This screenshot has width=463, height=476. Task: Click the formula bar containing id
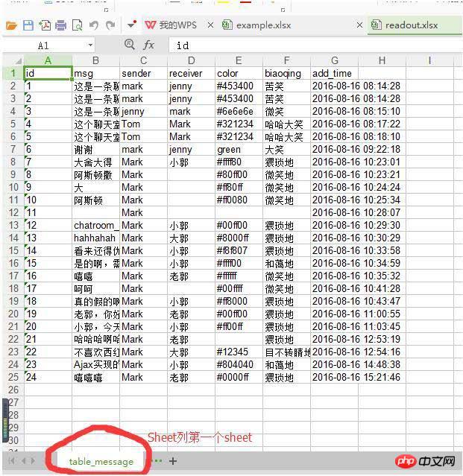coord(315,45)
